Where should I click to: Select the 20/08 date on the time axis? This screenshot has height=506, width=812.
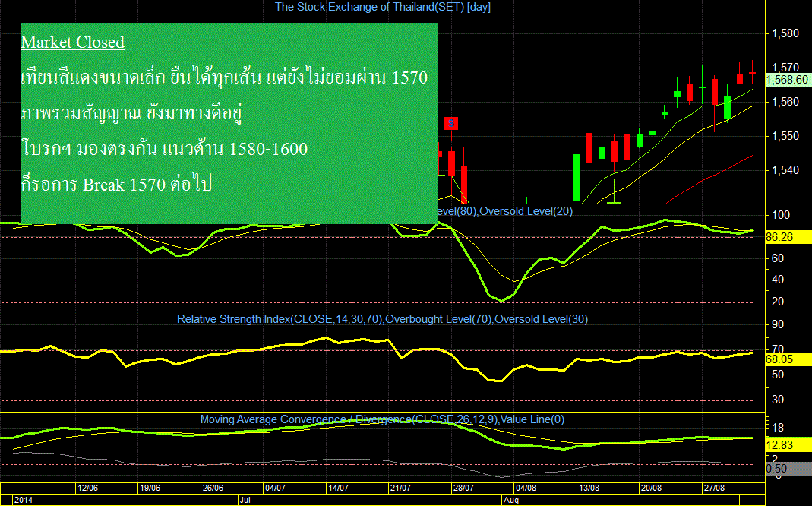[x=652, y=488]
